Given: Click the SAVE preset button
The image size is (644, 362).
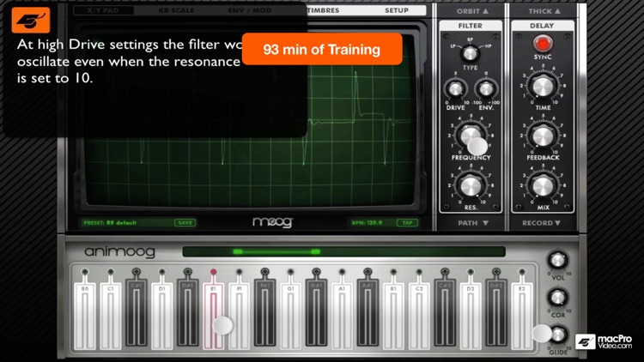Looking at the screenshot, I should coord(185,222).
